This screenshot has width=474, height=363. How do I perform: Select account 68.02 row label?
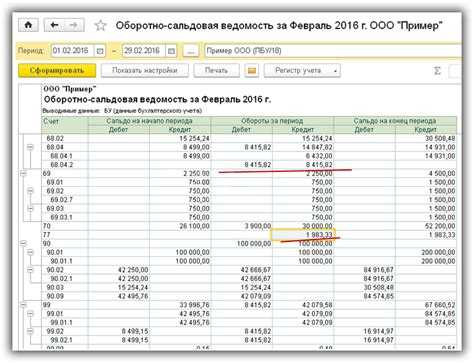pos(55,138)
